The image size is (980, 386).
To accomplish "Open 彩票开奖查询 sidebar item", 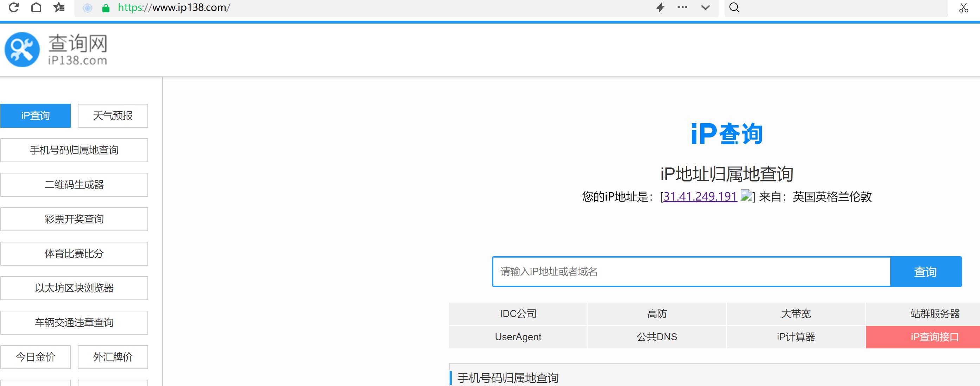I will click(74, 219).
